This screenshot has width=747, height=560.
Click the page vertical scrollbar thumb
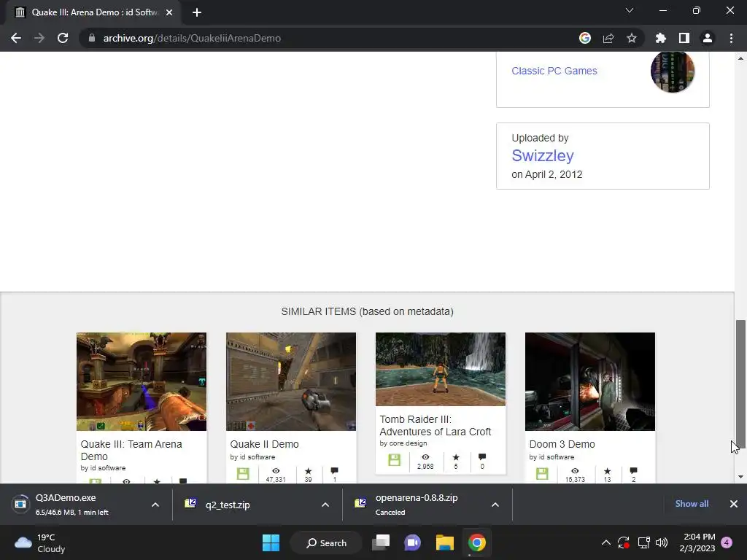coord(740,384)
